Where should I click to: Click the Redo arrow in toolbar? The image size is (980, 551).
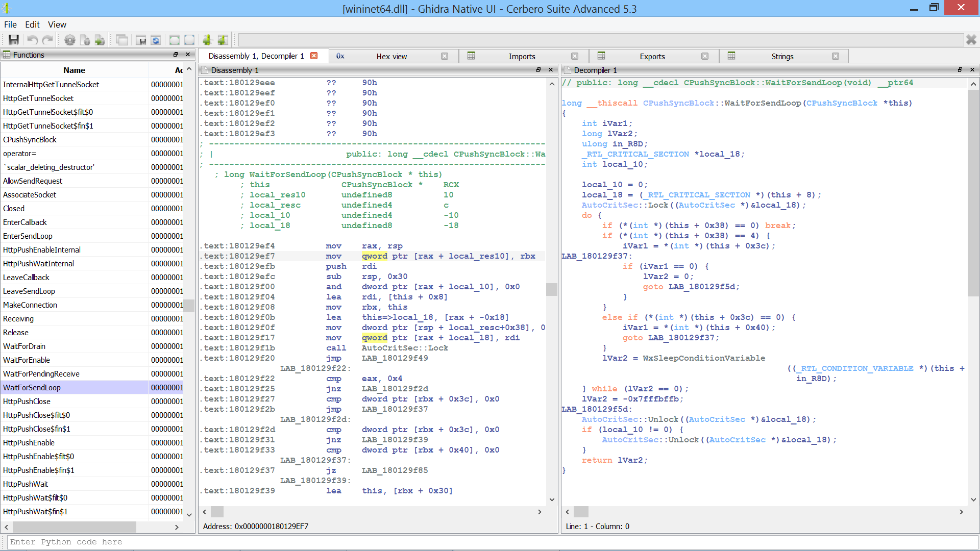[47, 40]
